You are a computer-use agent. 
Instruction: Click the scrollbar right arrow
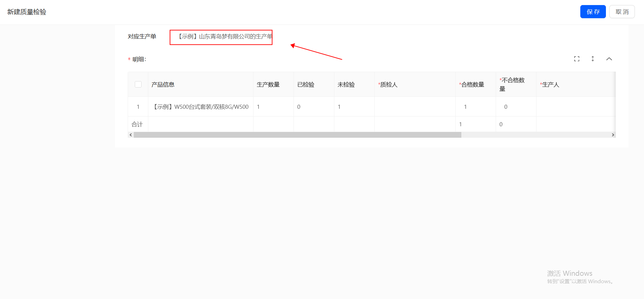click(x=613, y=135)
